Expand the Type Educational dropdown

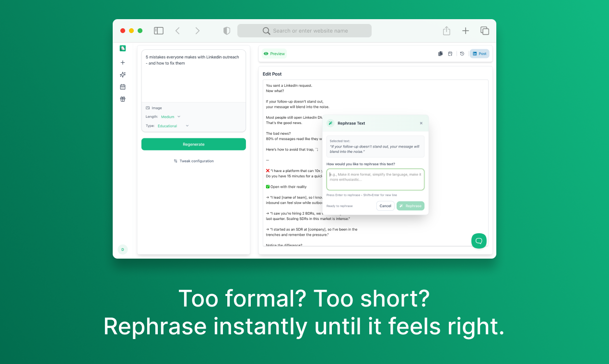[173, 126]
